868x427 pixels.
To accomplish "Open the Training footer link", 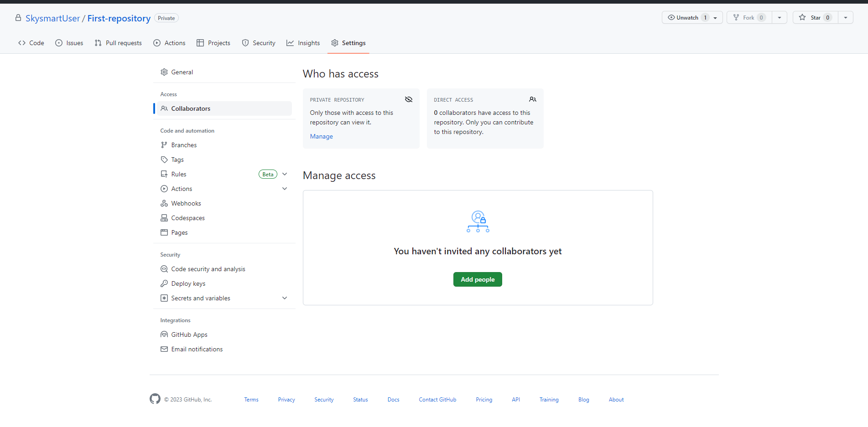I will pos(549,400).
